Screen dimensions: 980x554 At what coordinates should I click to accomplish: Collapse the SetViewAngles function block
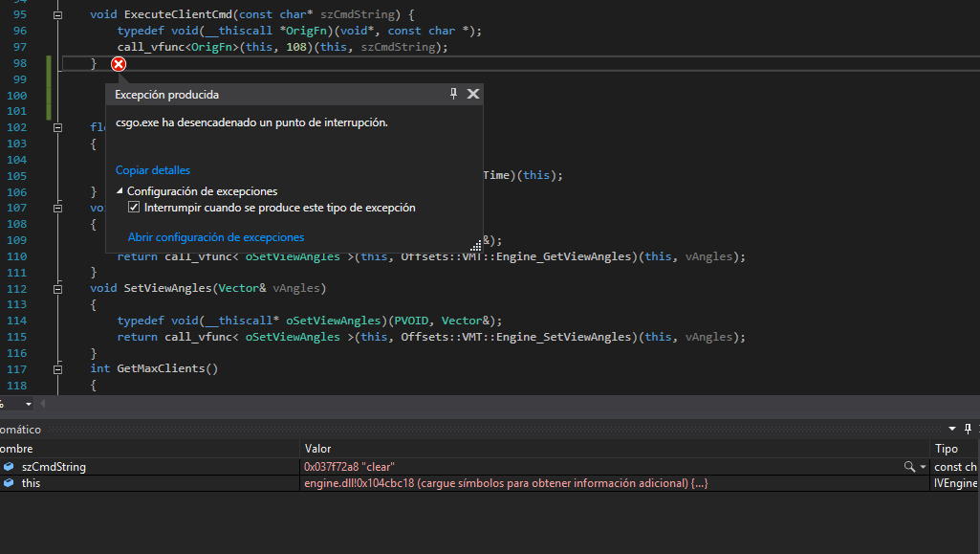[x=58, y=288]
